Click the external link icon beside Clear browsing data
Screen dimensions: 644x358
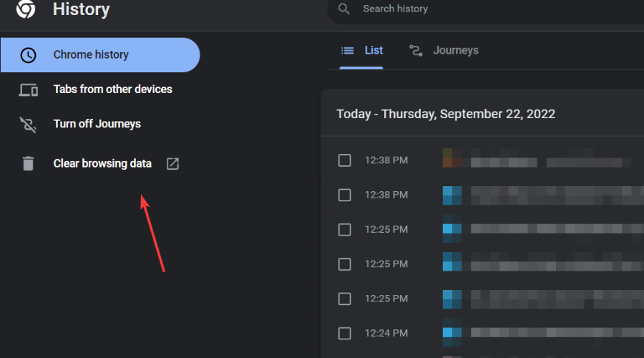point(172,164)
